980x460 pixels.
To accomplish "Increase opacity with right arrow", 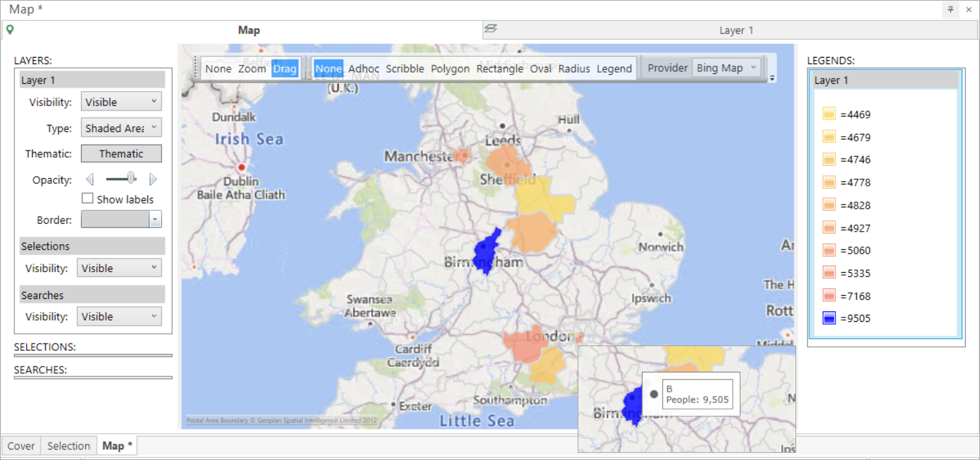I will (x=153, y=179).
